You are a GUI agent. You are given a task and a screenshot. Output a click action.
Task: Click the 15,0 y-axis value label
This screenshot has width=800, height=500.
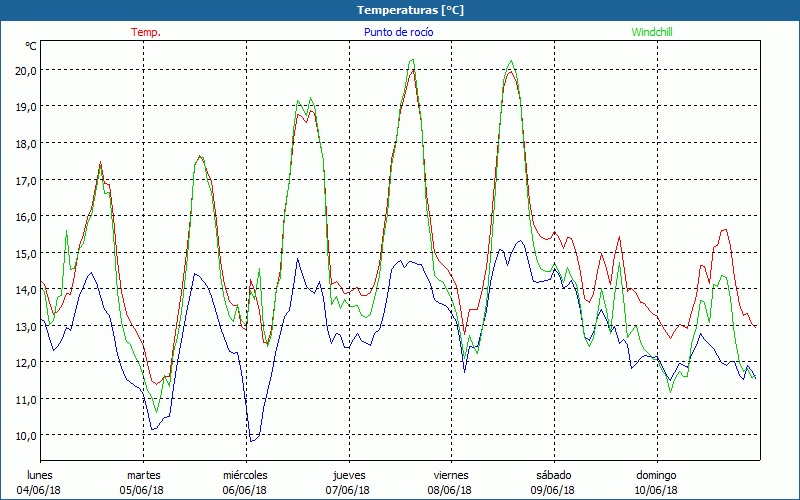pyautogui.click(x=24, y=253)
